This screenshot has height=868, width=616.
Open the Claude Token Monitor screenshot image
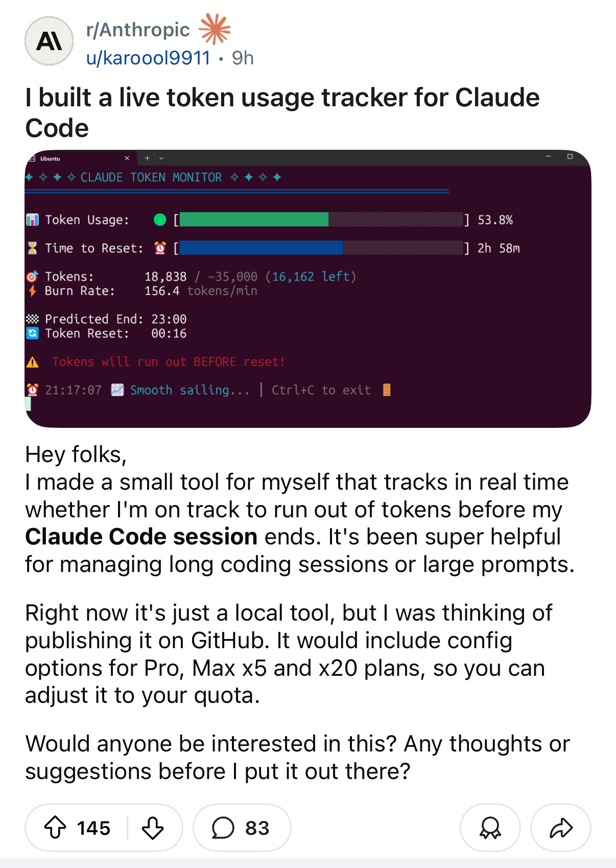click(308, 289)
